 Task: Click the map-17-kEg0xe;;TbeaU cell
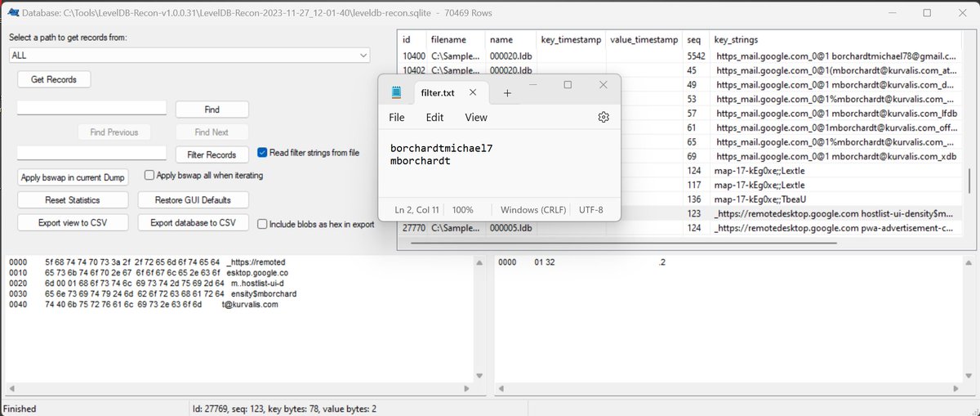pos(836,199)
